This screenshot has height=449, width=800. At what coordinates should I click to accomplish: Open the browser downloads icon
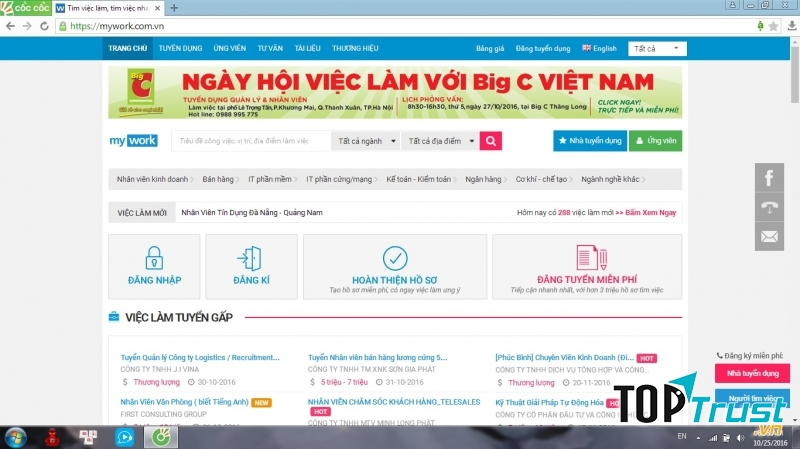tap(792, 26)
